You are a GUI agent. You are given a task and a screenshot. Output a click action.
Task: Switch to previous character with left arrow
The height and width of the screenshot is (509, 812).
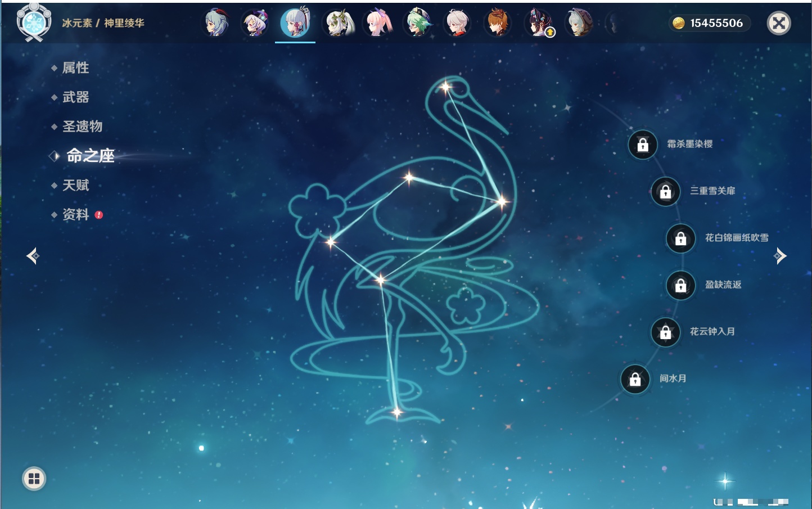point(33,256)
